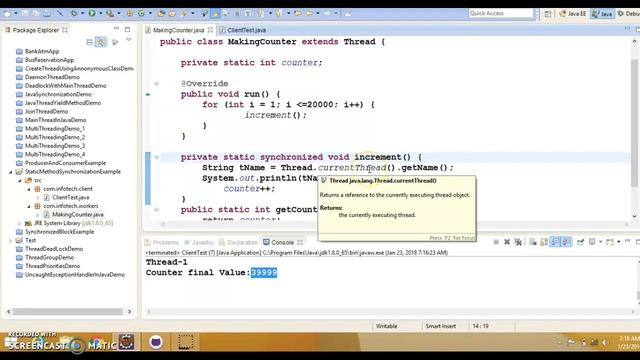Viewport: 640px width, 360px height.
Task: Open the New wizard dropdown arrow
Action: point(16,13)
